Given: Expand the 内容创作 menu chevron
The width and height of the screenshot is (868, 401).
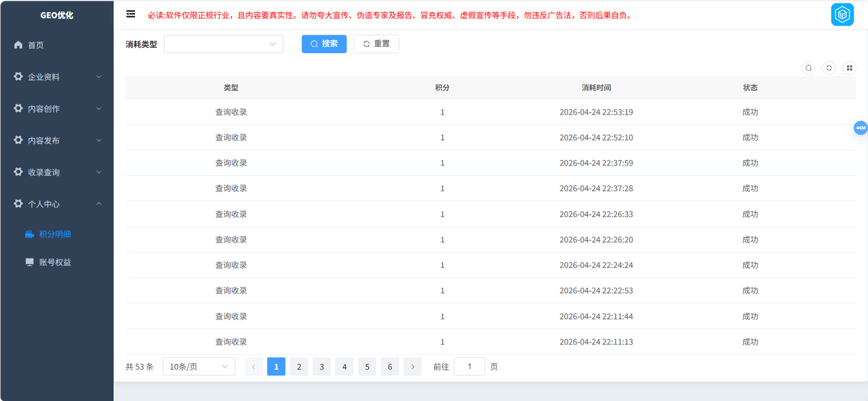Looking at the screenshot, I should [99, 109].
